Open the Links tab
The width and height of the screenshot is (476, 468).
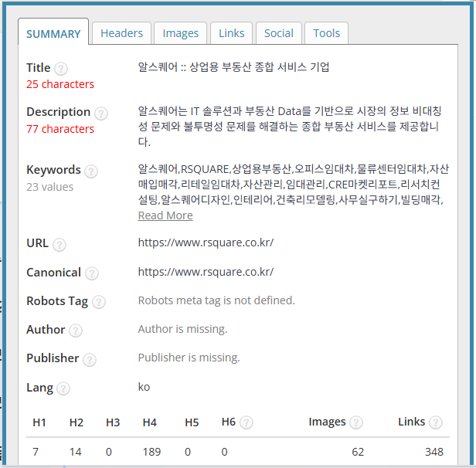(x=231, y=33)
